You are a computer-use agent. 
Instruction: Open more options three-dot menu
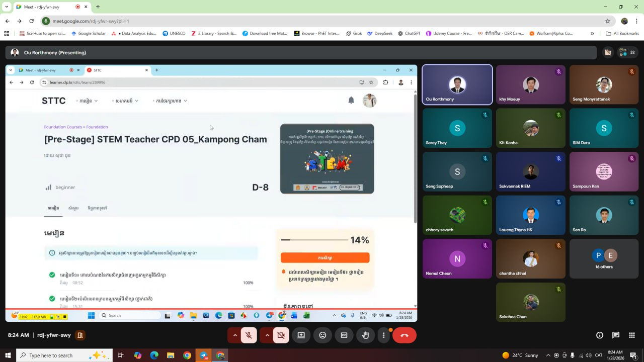[x=383, y=335]
